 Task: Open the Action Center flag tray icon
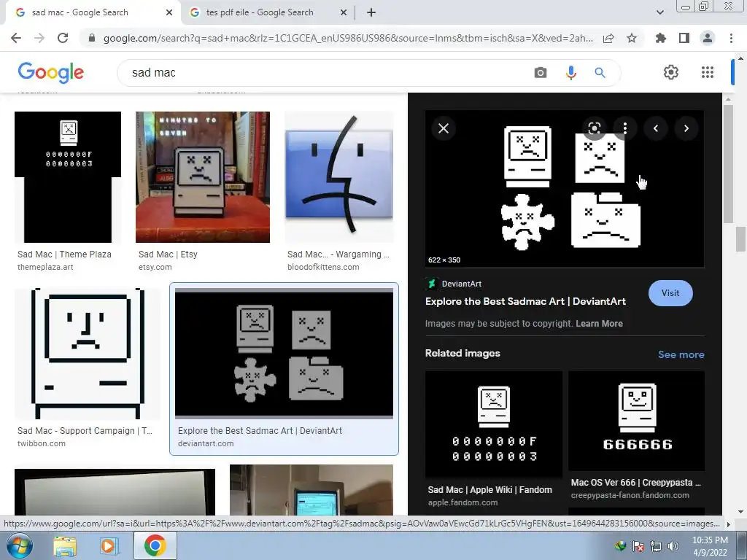(x=638, y=546)
